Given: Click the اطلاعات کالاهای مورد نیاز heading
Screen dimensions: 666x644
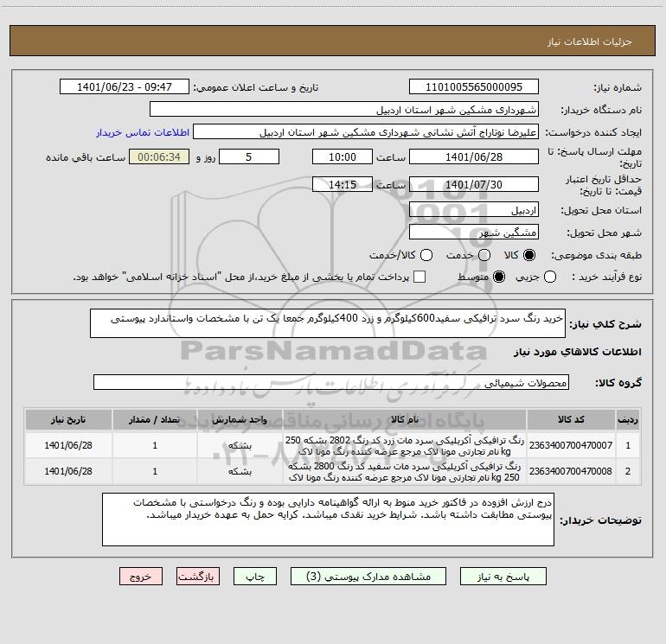Looking at the screenshot, I should (577, 352).
